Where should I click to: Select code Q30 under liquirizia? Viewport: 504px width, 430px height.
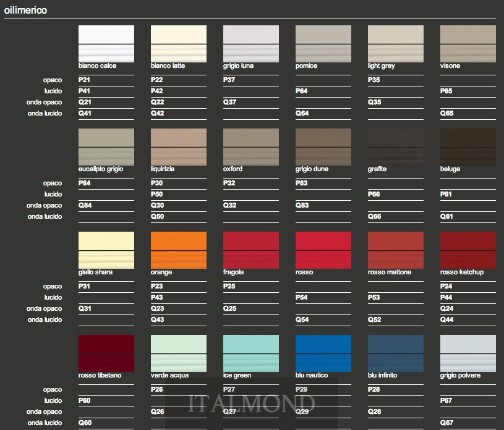tap(158, 205)
